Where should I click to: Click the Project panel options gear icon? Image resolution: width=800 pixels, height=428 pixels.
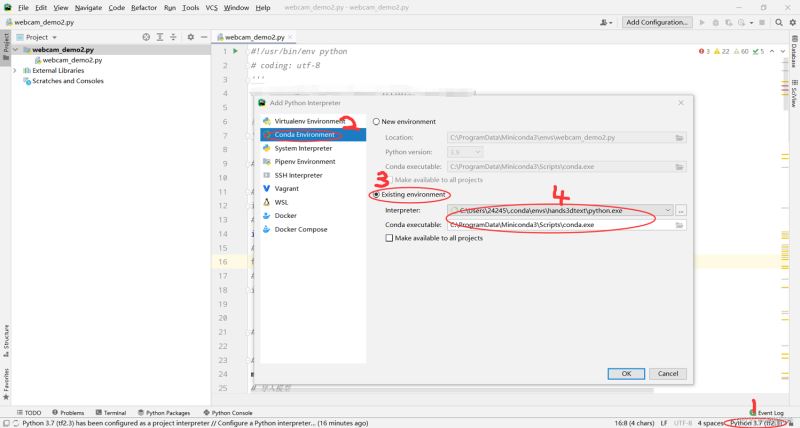click(190, 37)
